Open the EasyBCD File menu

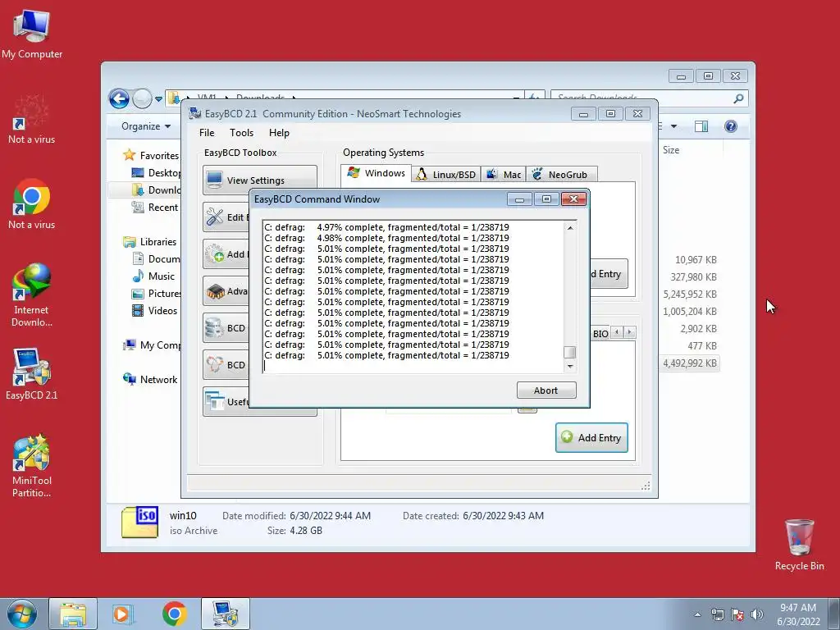207,133
